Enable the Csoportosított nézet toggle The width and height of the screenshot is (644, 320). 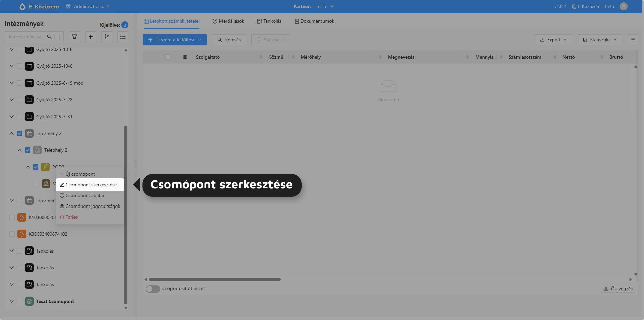[153, 289]
